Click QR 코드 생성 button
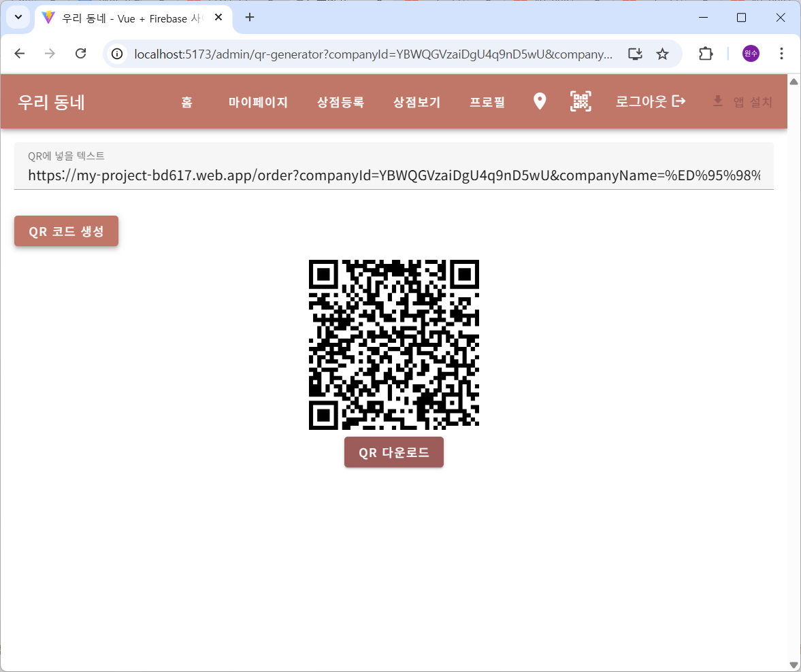The image size is (801, 672). 67,231
